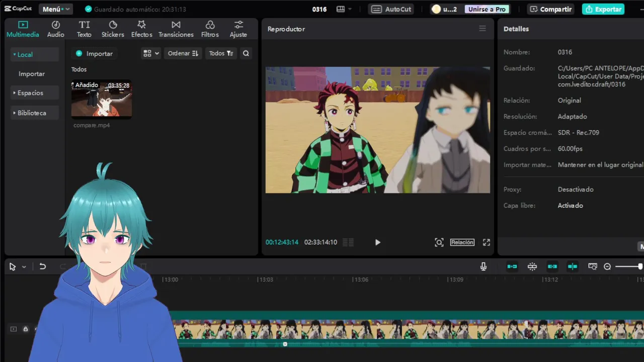The height and width of the screenshot is (362, 644).
Task: Open the Stickers tab
Action: click(113, 29)
